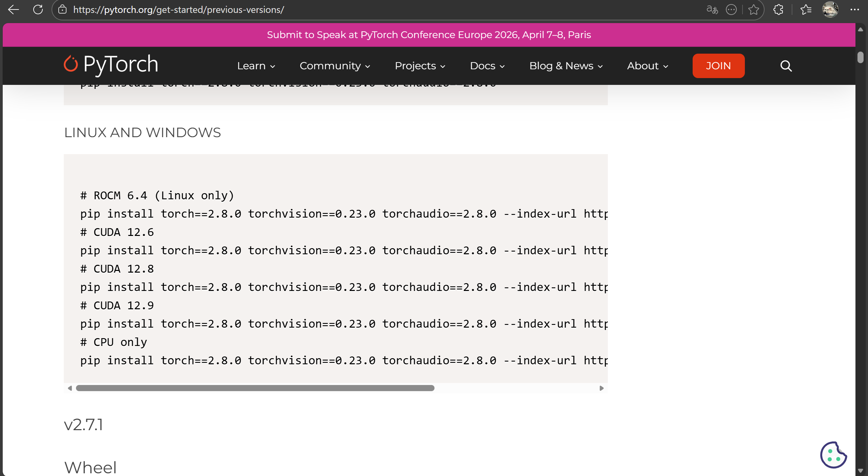Open the PyTorch Conference Europe banner link
This screenshot has height=476, width=868.
429,34
